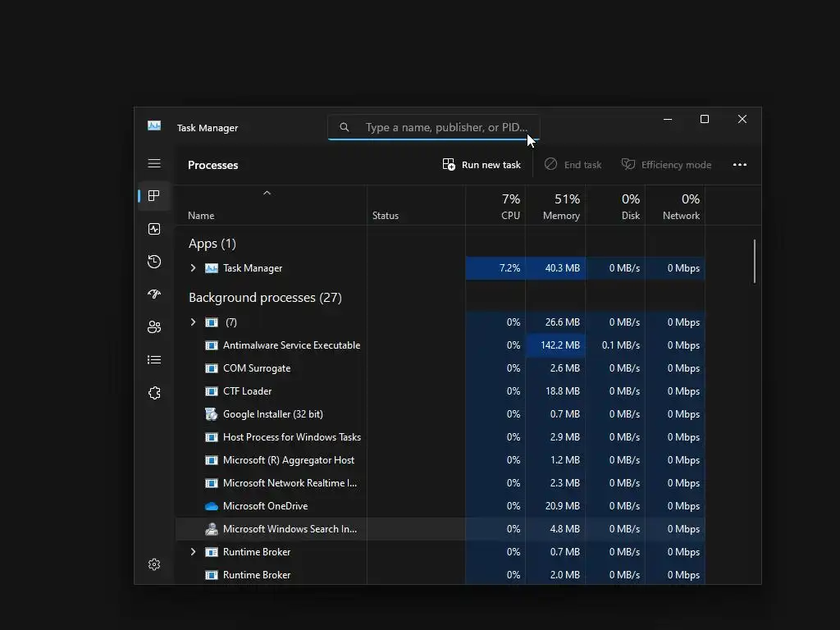Viewport: 840px width, 630px height.
Task: Sort by the Memory column header
Action: pos(555,206)
